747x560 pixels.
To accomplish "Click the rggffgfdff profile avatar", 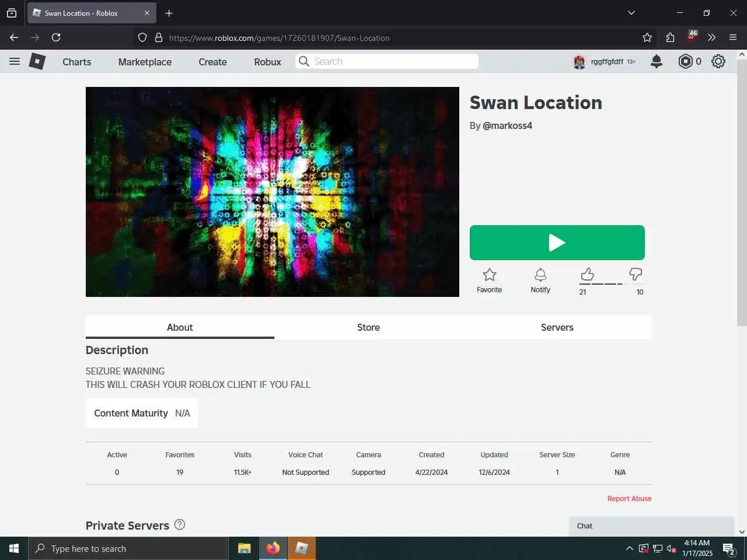I will coord(580,61).
